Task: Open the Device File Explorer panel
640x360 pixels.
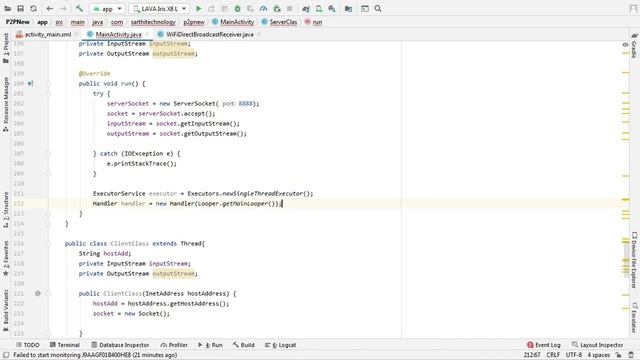Action: [634, 260]
